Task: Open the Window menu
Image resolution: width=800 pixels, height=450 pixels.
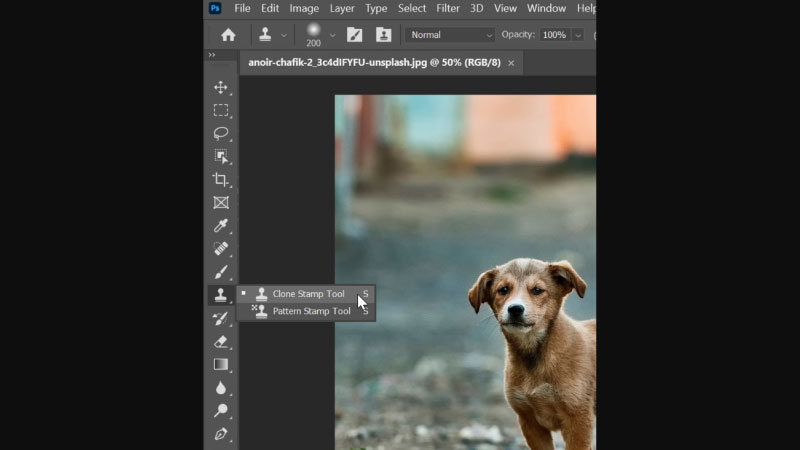Action: click(x=546, y=8)
